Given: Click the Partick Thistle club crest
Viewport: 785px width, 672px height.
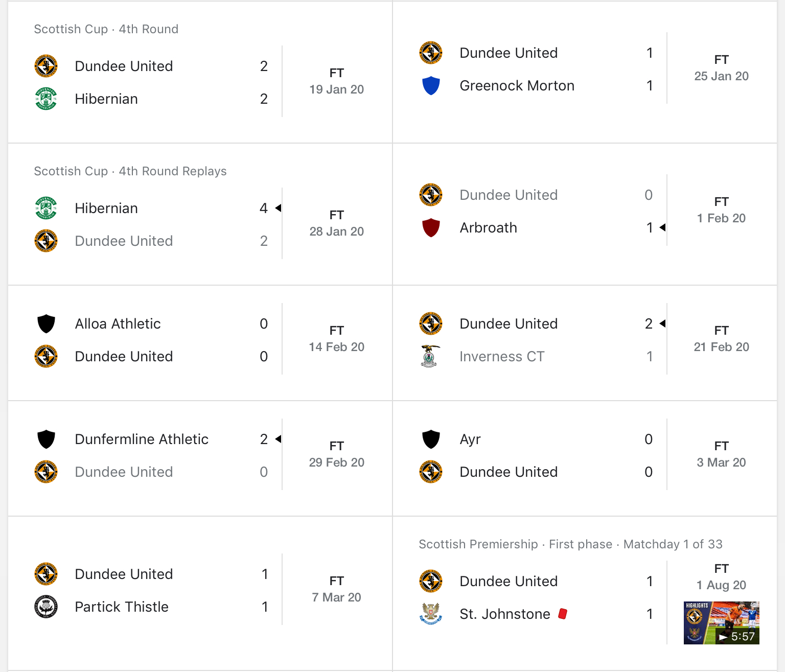Looking at the screenshot, I should (x=46, y=607).
